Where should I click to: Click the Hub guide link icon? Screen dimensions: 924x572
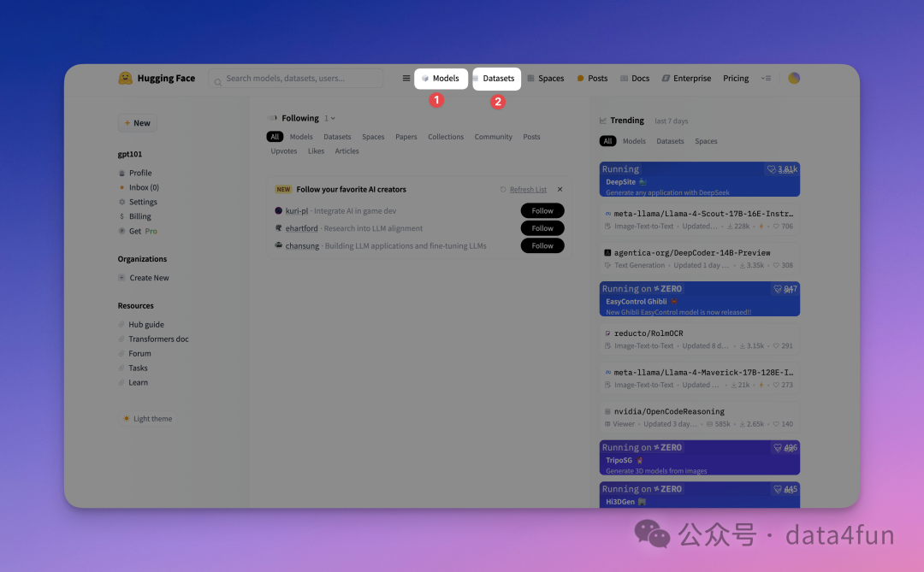pos(121,325)
